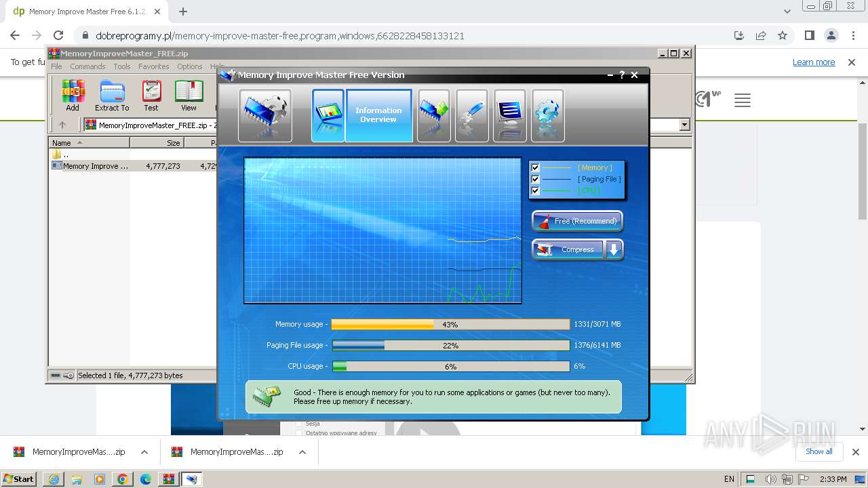Open WinRAR Options menu
This screenshot has height=488, width=868.
(190, 66)
